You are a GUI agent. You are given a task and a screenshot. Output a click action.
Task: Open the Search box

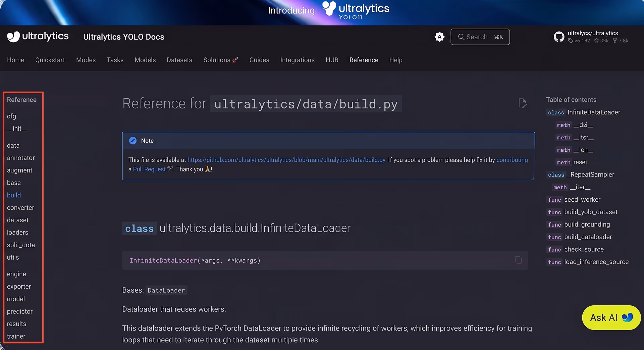(480, 37)
